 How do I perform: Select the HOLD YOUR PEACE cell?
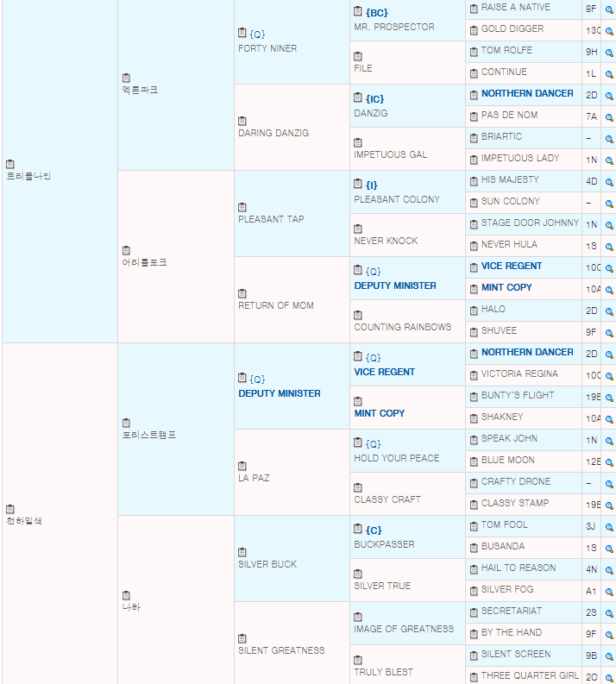click(x=407, y=450)
